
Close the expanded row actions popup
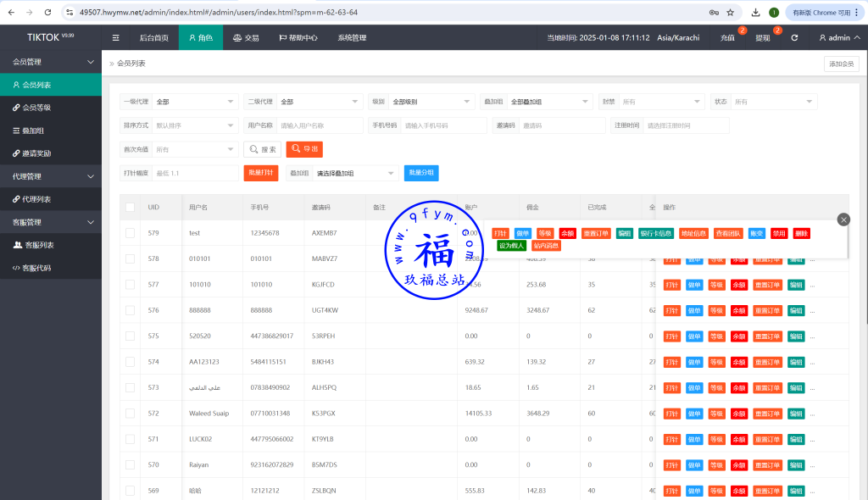tap(843, 219)
